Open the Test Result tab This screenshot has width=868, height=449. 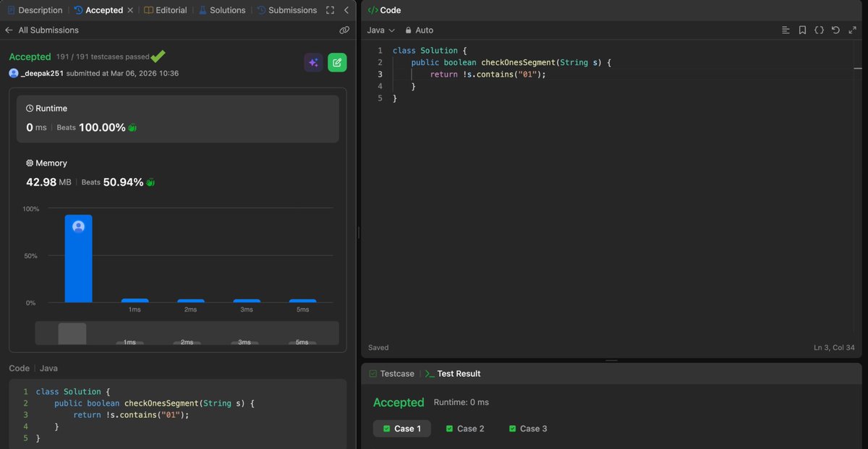[453, 374]
